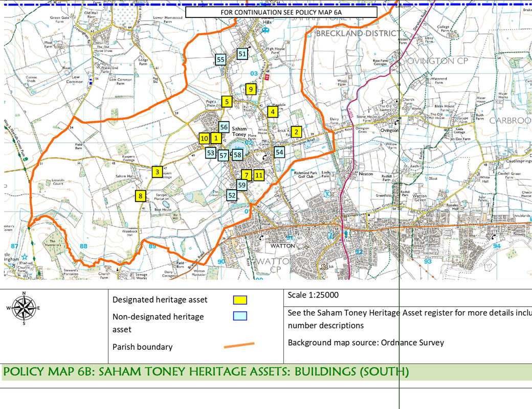Select designated asset marker 9
This screenshot has height=409, width=532.
[x=251, y=89]
